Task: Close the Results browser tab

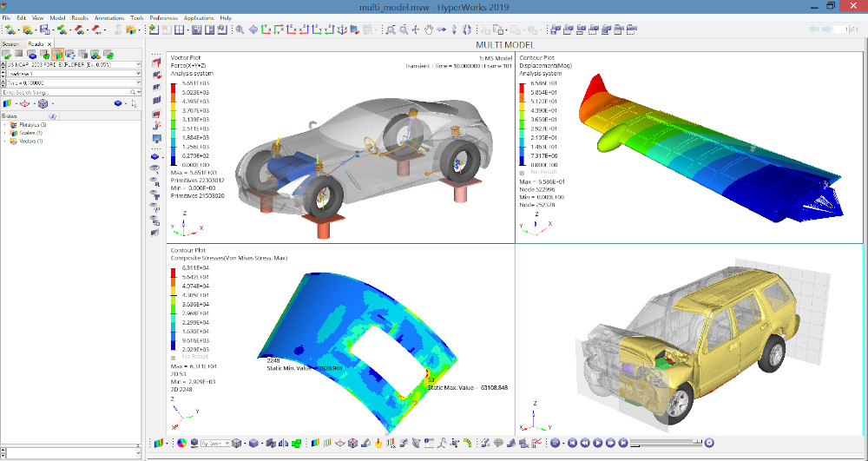Action: click(49, 43)
